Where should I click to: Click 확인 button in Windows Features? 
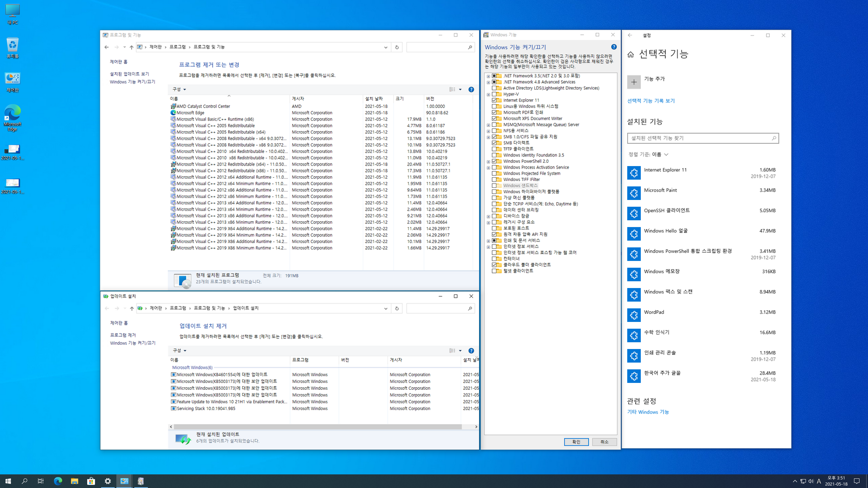click(x=576, y=442)
